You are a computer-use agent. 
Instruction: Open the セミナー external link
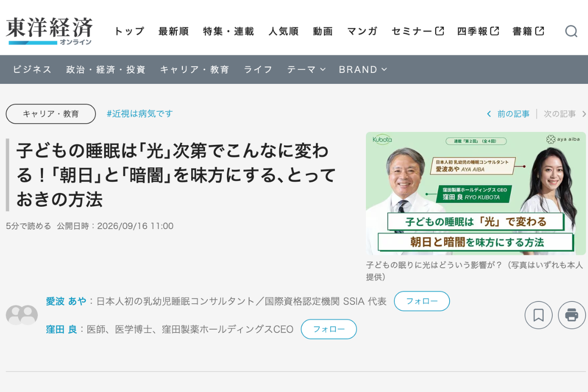click(x=418, y=31)
